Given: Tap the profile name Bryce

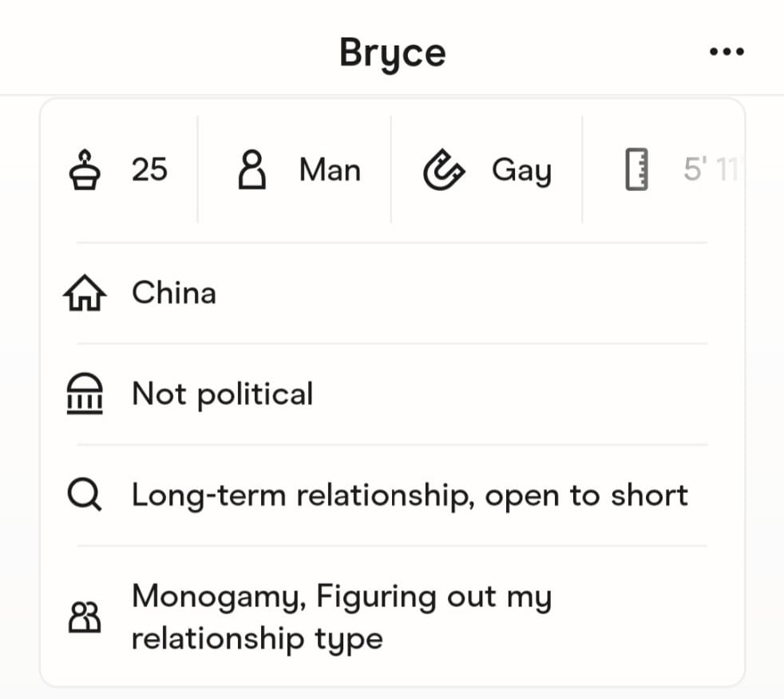Looking at the screenshot, I should (392, 53).
